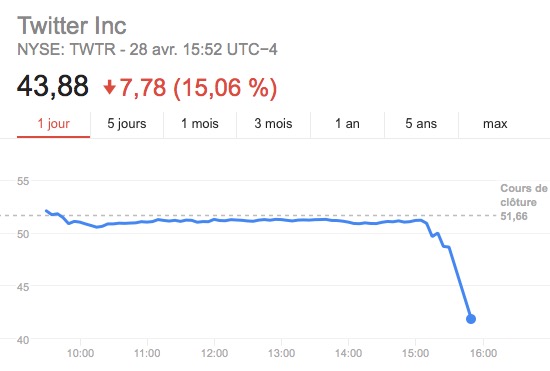Open the 1 mois range tab
Viewport: 550px width, 371px height.
tap(200, 124)
